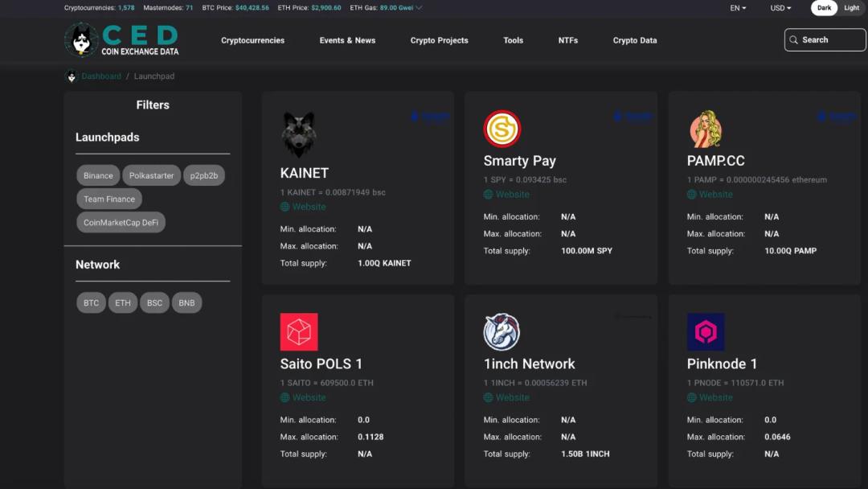The image size is (868, 489).
Task: Click globe icon beside 1inch Network Website
Action: [489, 397]
